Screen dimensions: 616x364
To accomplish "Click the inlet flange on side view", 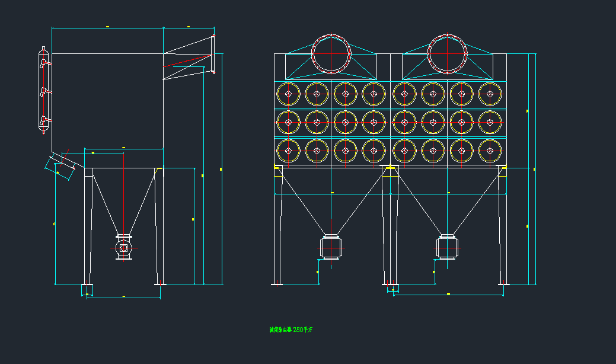I will pos(212,55).
